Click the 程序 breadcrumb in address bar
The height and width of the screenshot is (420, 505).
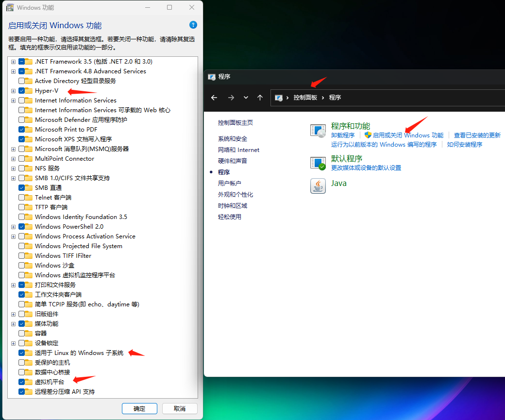pos(335,98)
